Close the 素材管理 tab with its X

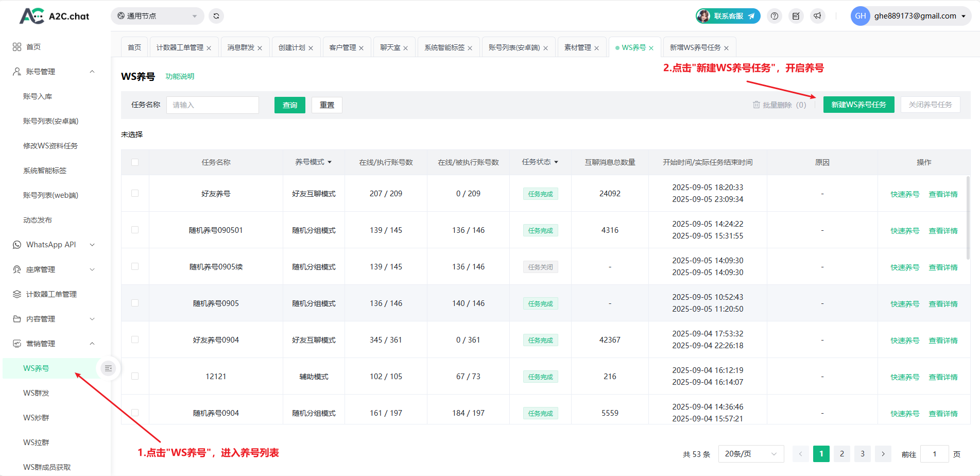click(x=596, y=48)
